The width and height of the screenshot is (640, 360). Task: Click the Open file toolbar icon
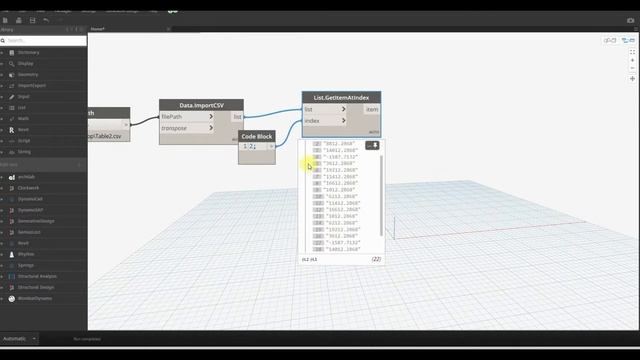pyautogui.click(x=19, y=20)
